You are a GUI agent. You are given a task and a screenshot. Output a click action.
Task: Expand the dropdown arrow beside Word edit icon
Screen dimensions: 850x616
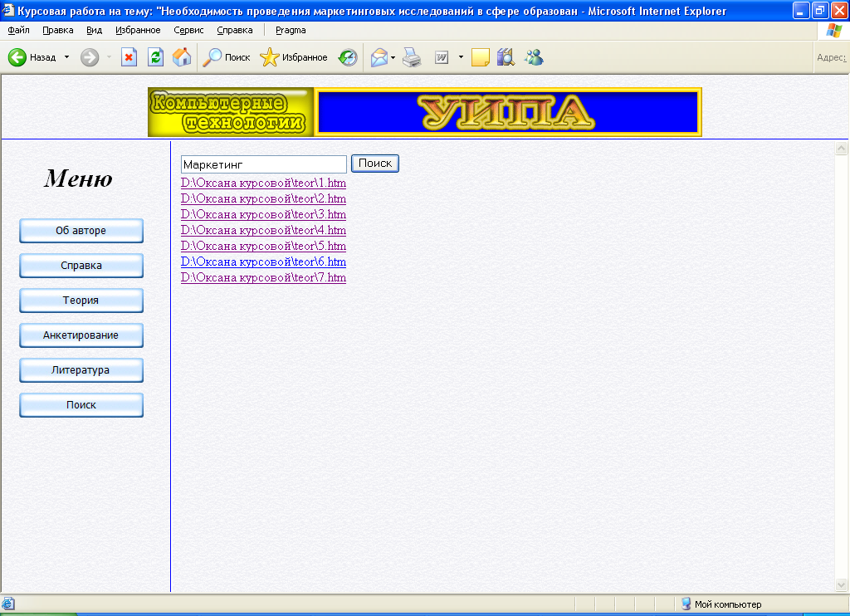(x=461, y=57)
